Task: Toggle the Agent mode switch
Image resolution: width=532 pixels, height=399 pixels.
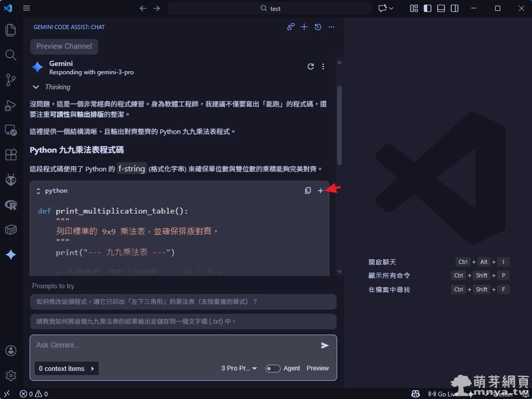Action: pyautogui.click(x=273, y=368)
